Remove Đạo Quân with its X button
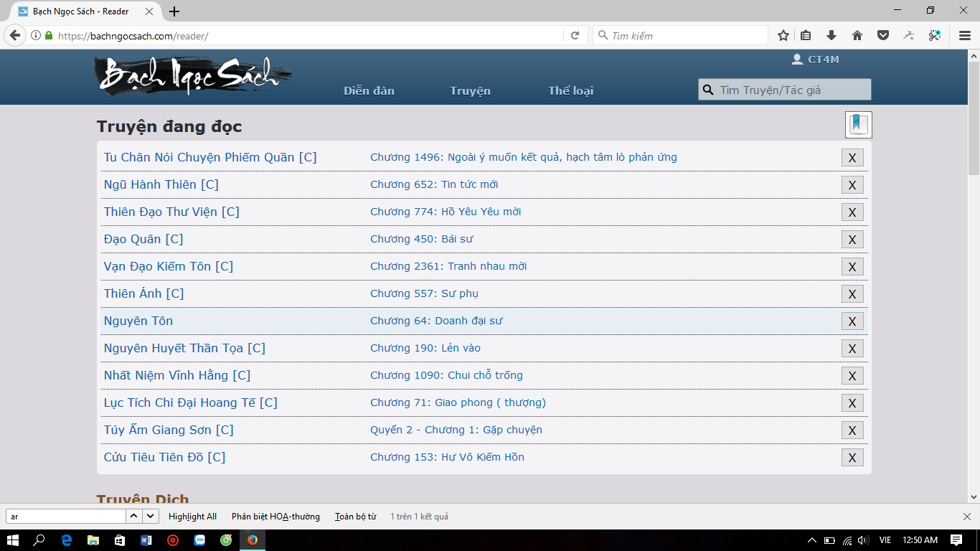Viewport: 980px width, 551px height. [852, 240]
